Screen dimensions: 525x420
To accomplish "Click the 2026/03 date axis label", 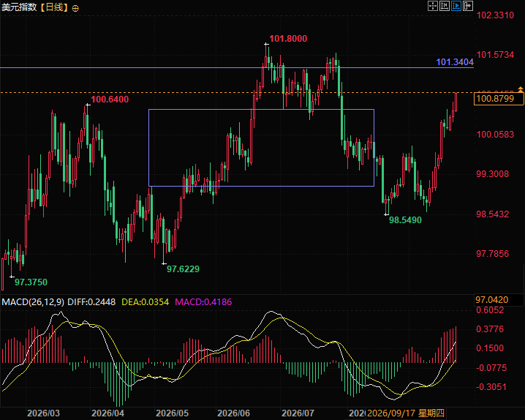I will 43,413.
